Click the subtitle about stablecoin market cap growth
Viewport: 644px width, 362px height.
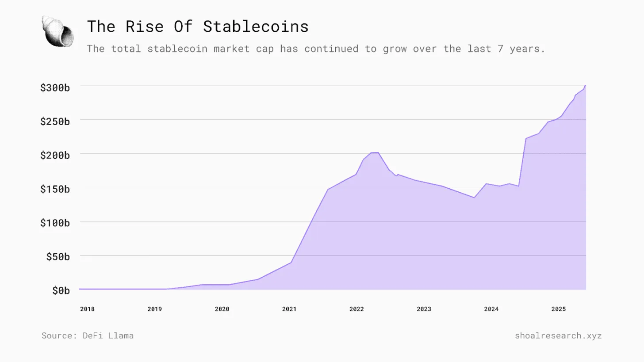click(x=316, y=49)
